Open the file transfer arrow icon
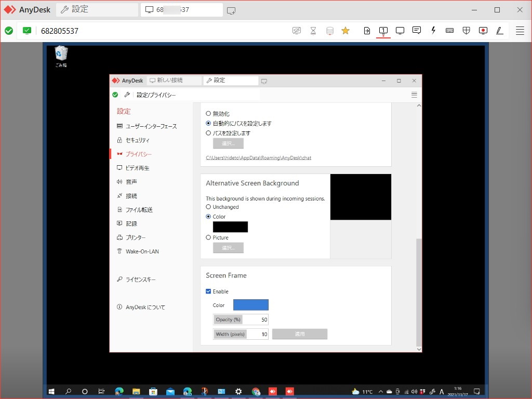 (367, 31)
